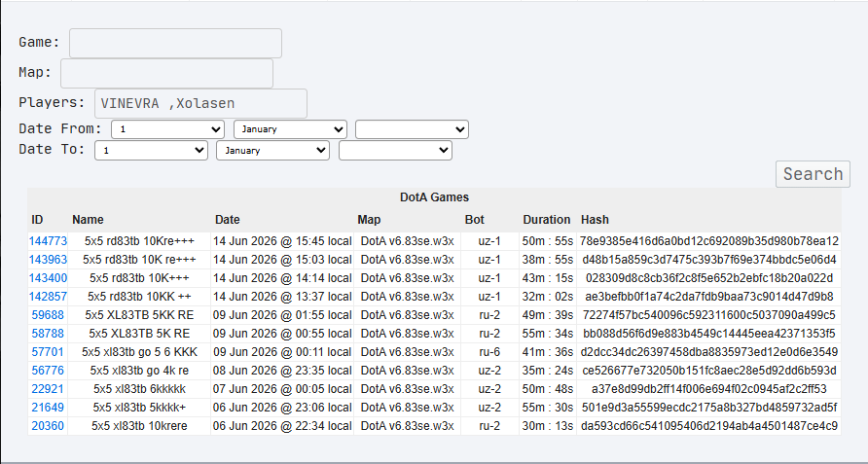The width and height of the screenshot is (868, 464).
Task: Open the Date From year dropdown
Action: pos(412,129)
